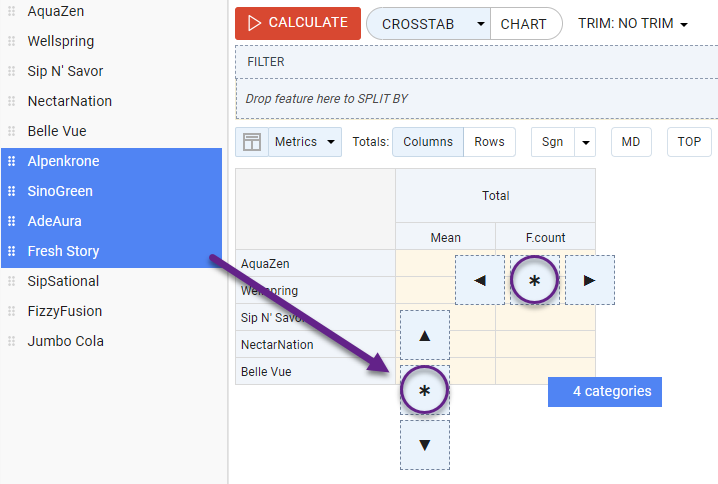
Task: Select the CROSSTAB view
Action: click(420, 23)
